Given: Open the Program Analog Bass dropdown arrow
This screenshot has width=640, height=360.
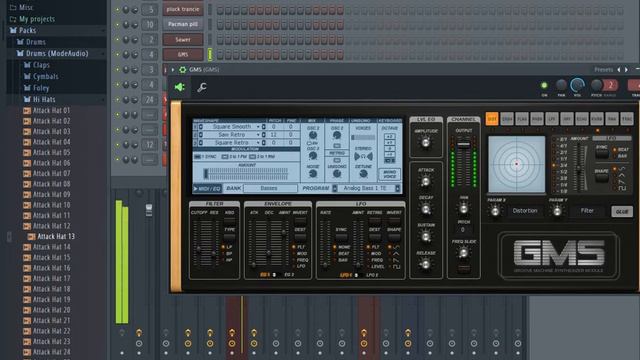Looking at the screenshot, I should (x=397, y=188).
